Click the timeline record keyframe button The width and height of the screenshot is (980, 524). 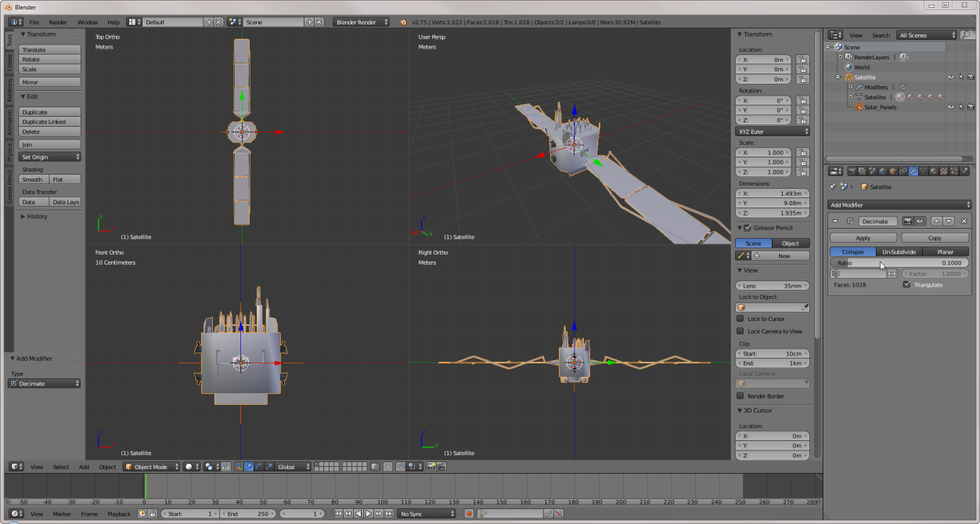469,514
